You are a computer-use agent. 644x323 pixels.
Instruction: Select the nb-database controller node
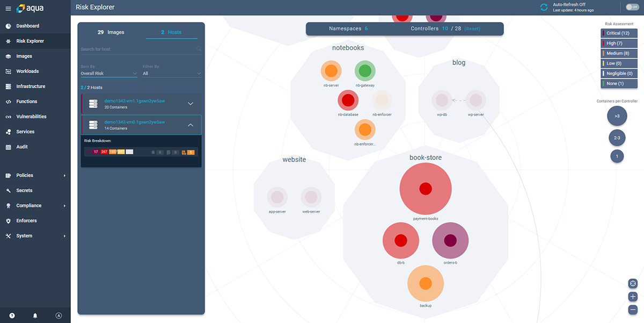point(348,100)
